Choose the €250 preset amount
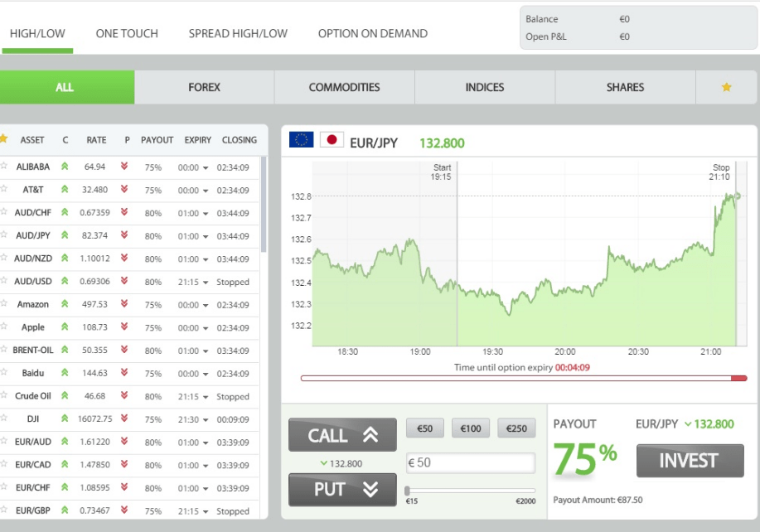This screenshot has width=760, height=532. point(516,428)
